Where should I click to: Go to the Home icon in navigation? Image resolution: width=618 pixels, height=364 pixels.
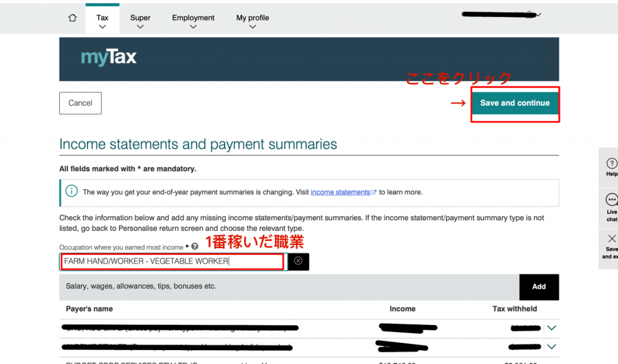(72, 18)
